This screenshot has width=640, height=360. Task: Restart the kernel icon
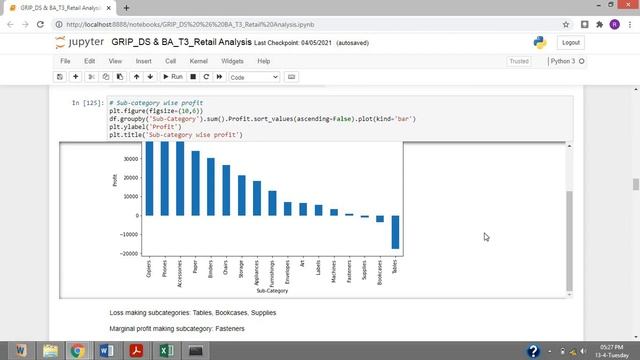(x=206, y=77)
